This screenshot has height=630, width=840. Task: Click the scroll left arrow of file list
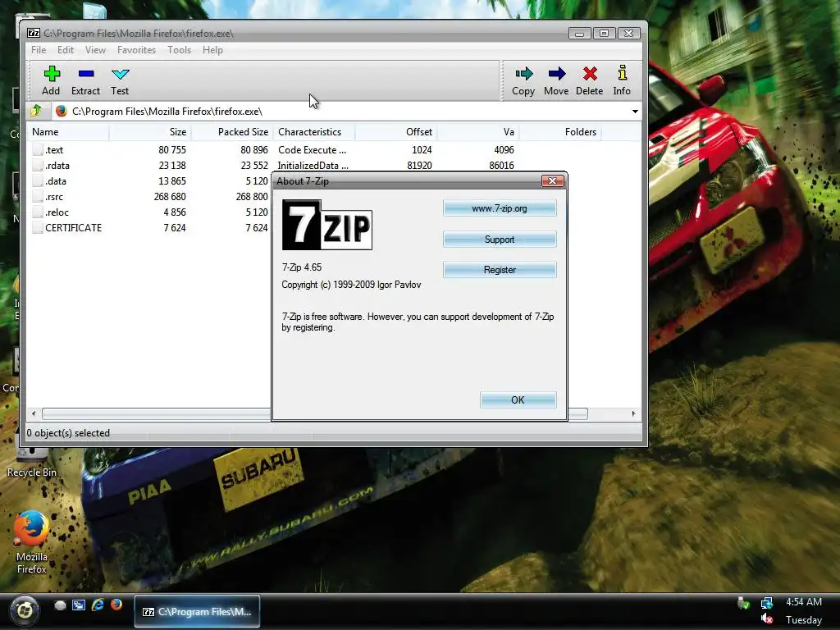[x=34, y=413]
